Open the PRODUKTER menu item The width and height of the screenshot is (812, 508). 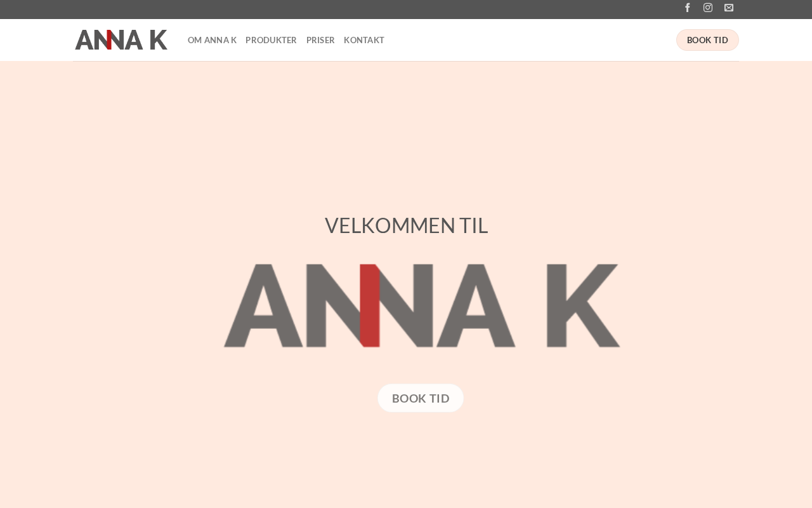271,40
